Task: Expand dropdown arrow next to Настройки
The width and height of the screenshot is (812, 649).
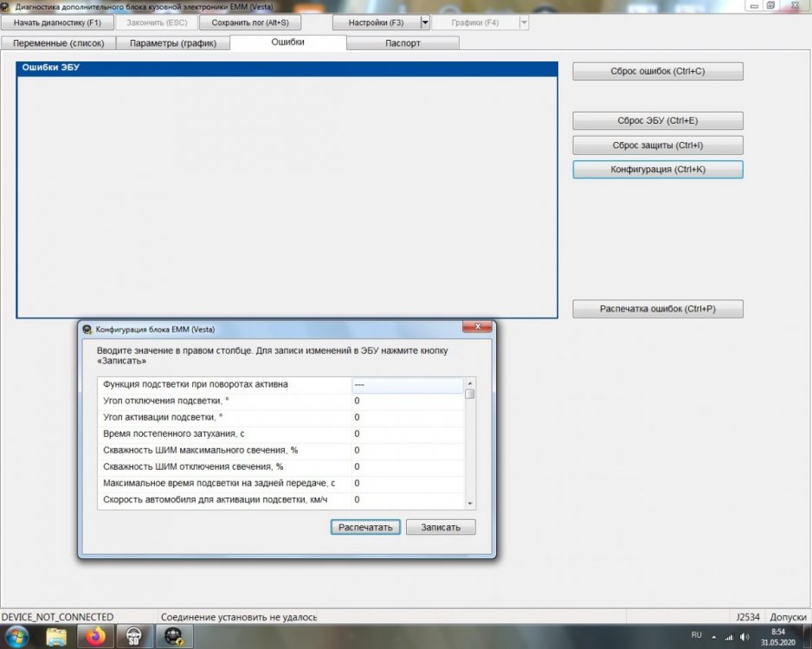Action: [425, 22]
